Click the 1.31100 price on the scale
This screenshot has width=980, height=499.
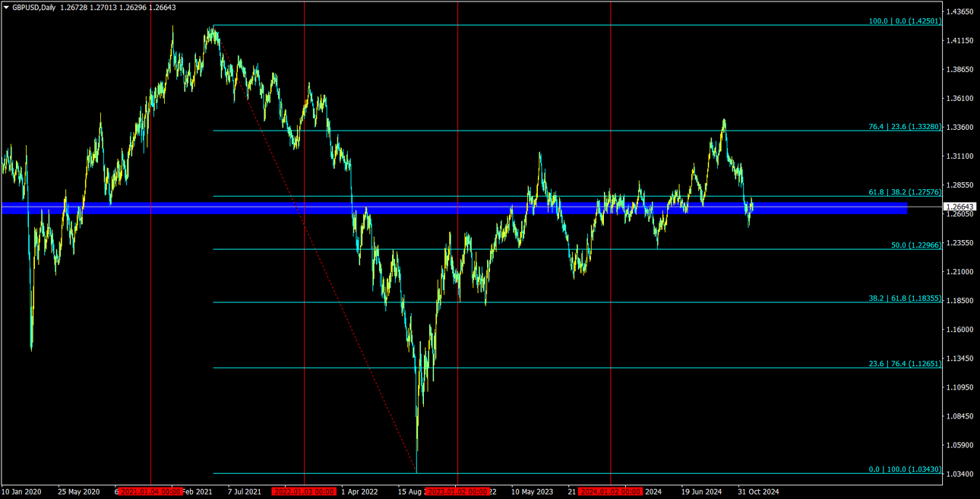click(x=960, y=156)
